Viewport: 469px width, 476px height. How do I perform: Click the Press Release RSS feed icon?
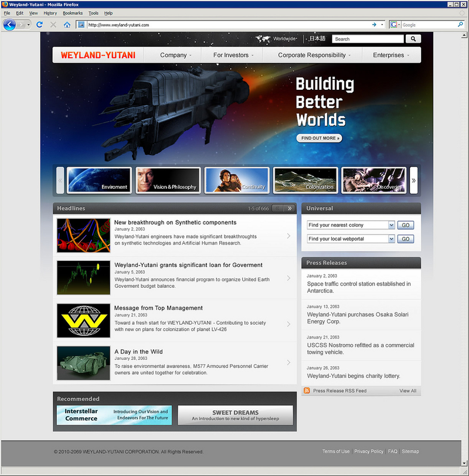tap(307, 390)
